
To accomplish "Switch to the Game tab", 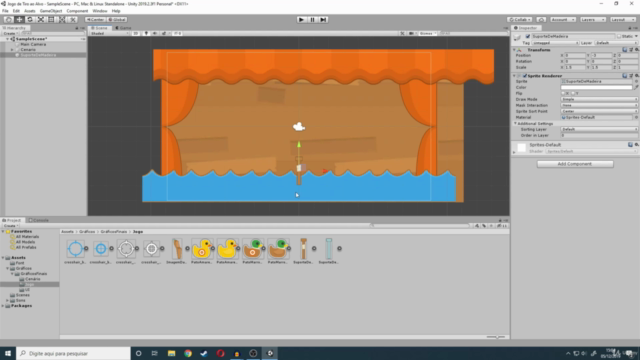I will [123, 28].
